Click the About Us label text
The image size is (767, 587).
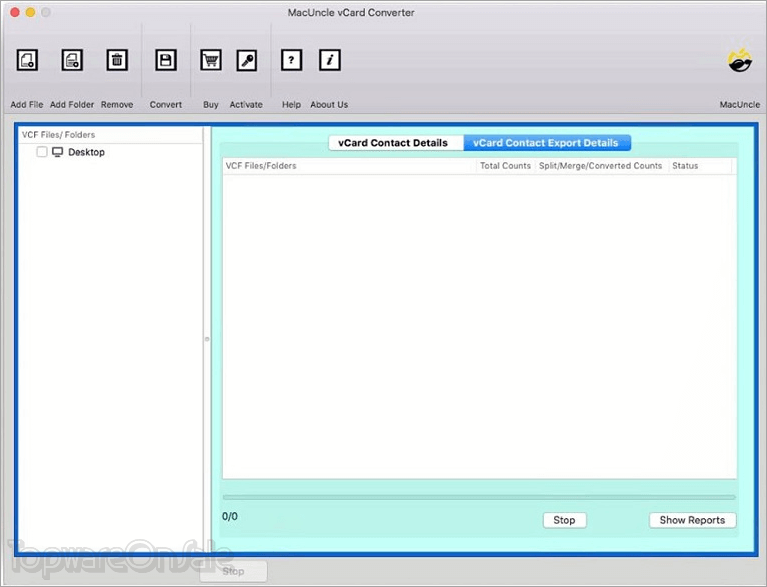(x=329, y=105)
